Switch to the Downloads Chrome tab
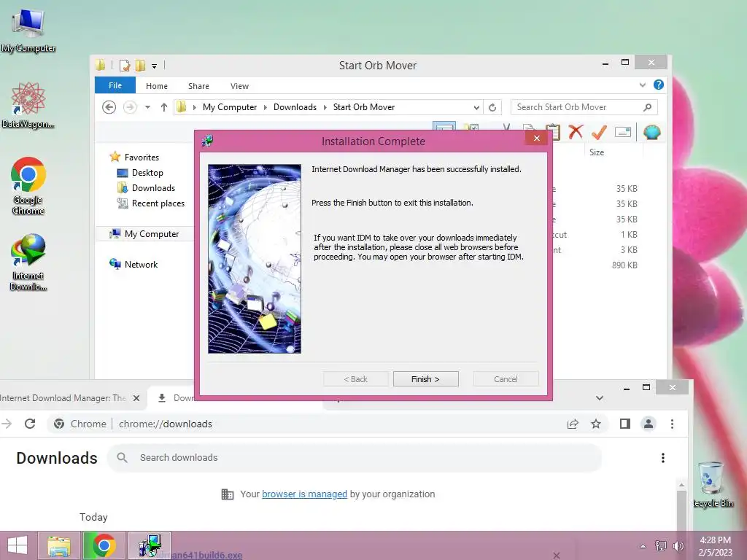747x560 pixels. pos(177,398)
